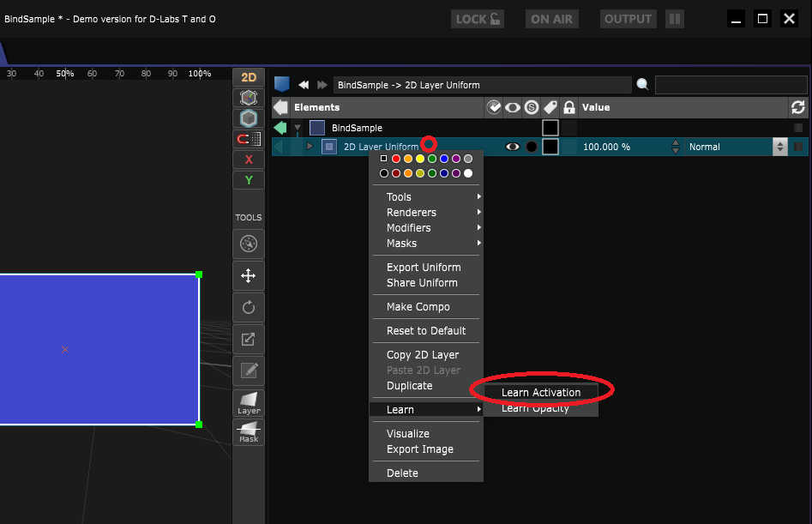This screenshot has height=524, width=812.
Task: Select the Rotate tool
Action: 249,308
